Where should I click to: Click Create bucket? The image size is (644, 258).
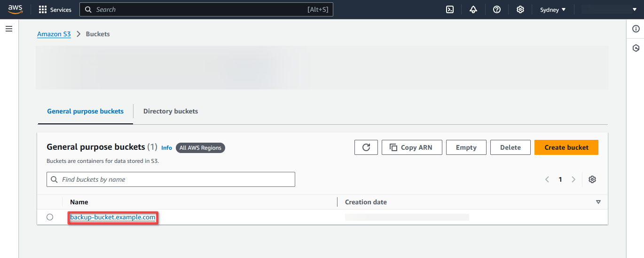coord(566,147)
